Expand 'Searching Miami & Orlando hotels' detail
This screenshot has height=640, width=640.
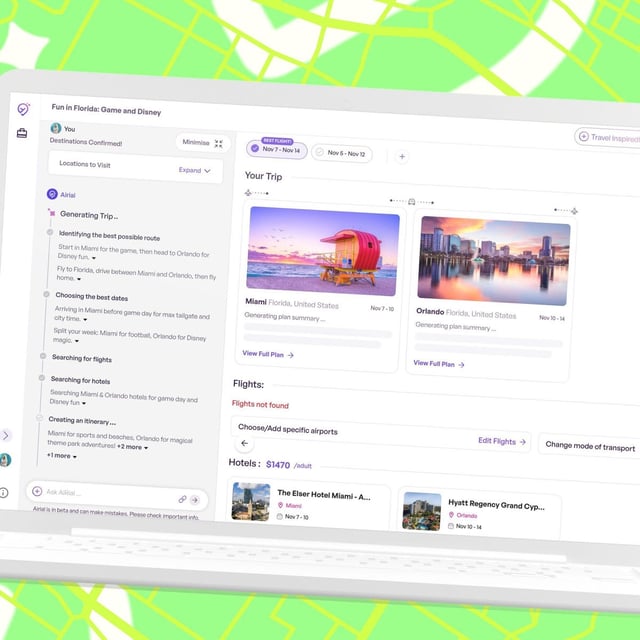point(84,403)
